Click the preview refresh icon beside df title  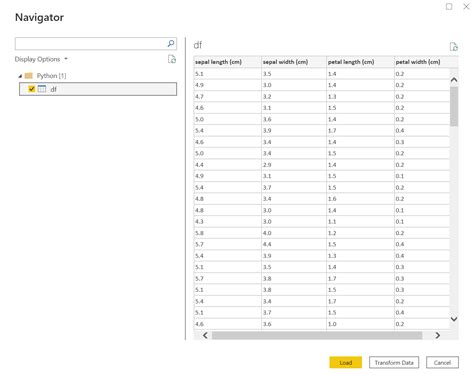point(454,47)
